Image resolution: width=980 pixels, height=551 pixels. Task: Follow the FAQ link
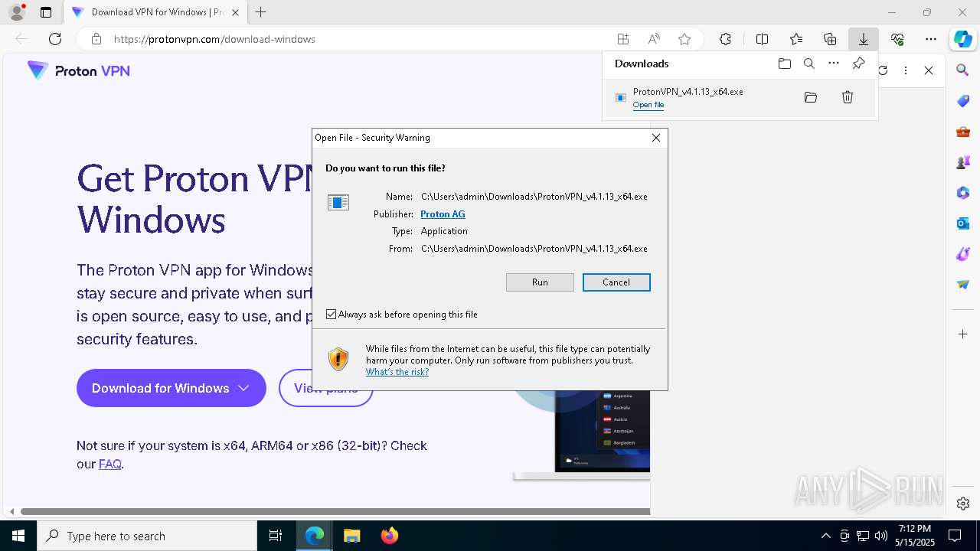[109, 464]
